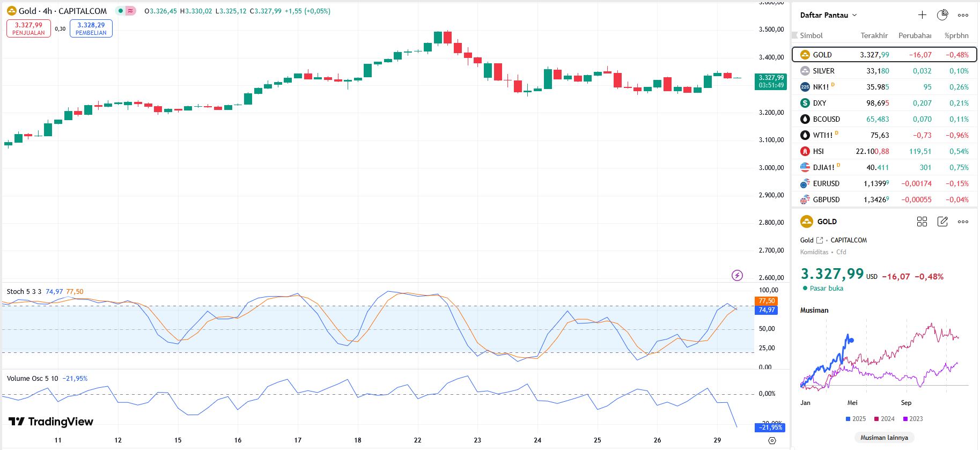
Task: Click the plus icon to add a symbol
Action: [x=922, y=15]
